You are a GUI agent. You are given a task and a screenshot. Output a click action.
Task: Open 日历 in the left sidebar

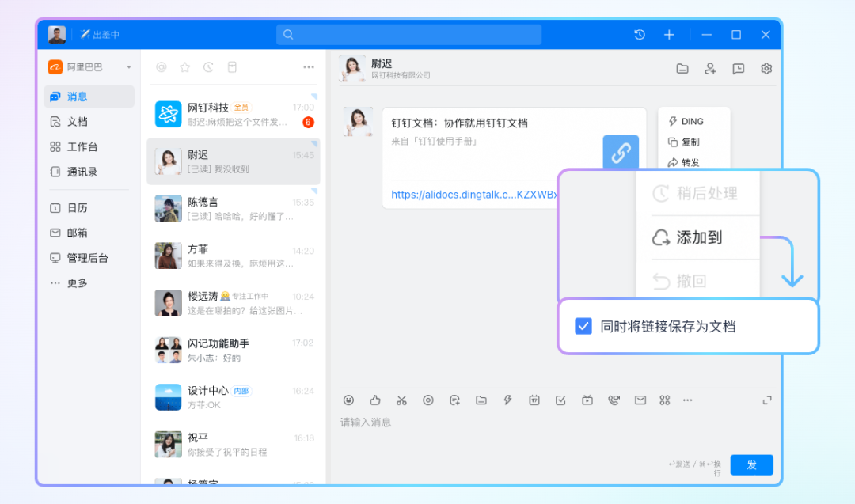point(77,208)
